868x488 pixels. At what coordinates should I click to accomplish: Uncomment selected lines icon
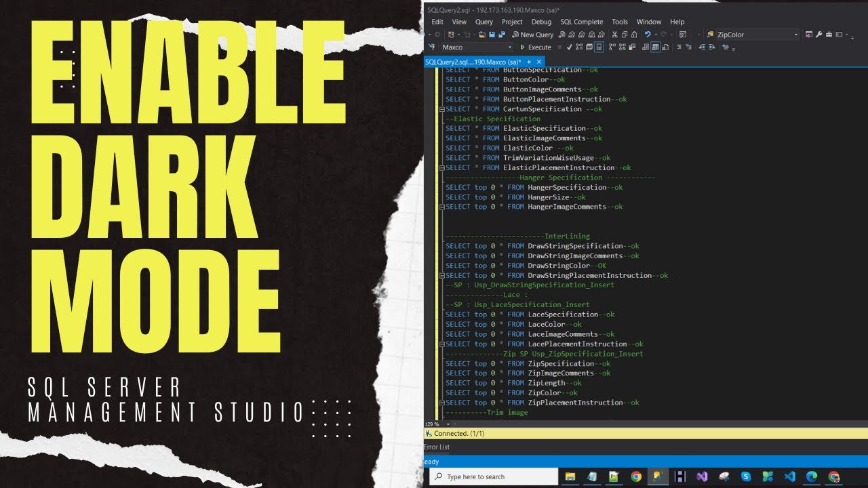pos(688,47)
